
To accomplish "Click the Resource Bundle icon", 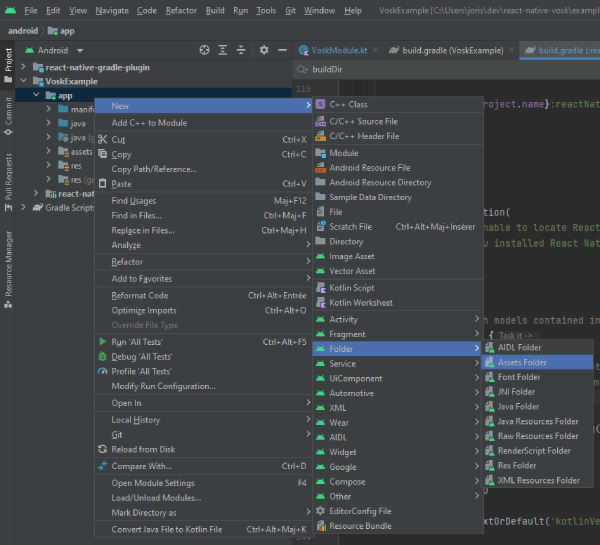I will point(321,525).
